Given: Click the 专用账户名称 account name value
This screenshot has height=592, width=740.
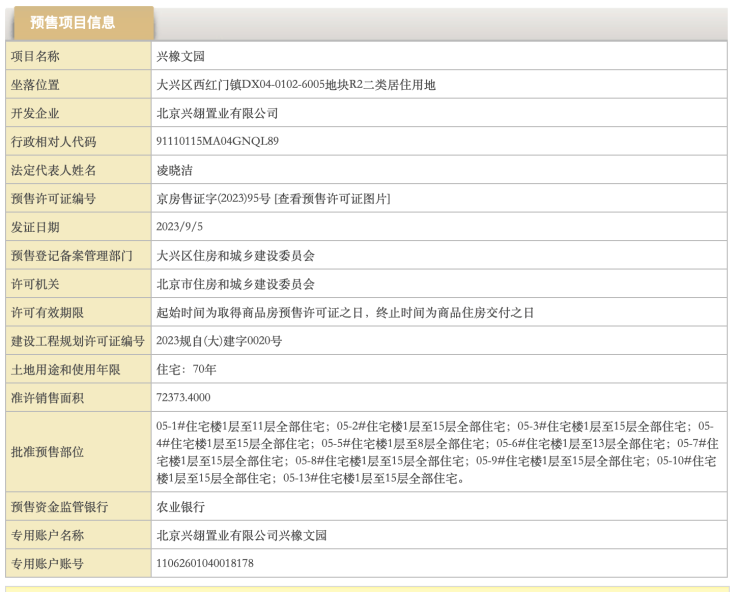Looking at the screenshot, I should (241, 535).
